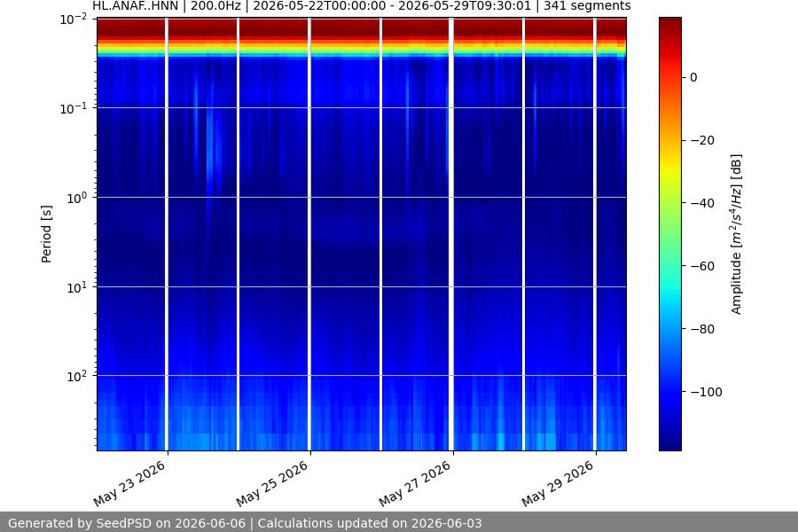Viewport: 798px width, 532px height.
Task: Click the 10² y-axis tick label
Action: point(76,377)
